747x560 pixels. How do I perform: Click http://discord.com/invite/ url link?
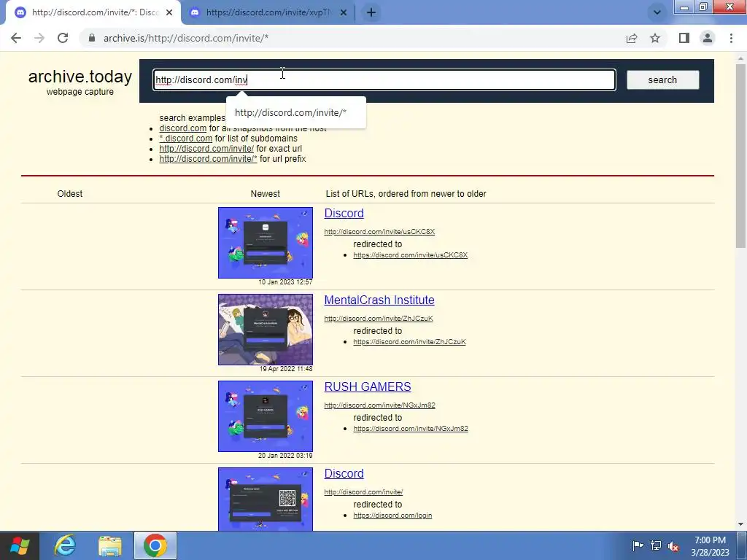pos(363,492)
